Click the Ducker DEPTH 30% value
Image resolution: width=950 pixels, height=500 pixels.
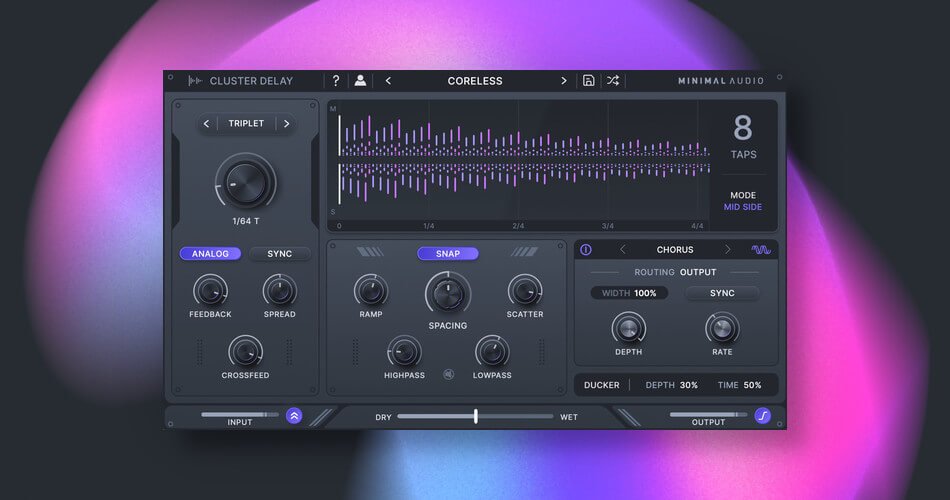pyautogui.click(x=671, y=385)
